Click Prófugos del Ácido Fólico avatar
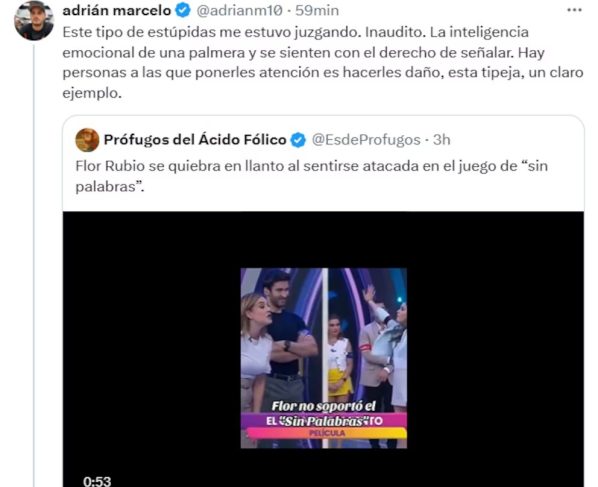 (87, 140)
